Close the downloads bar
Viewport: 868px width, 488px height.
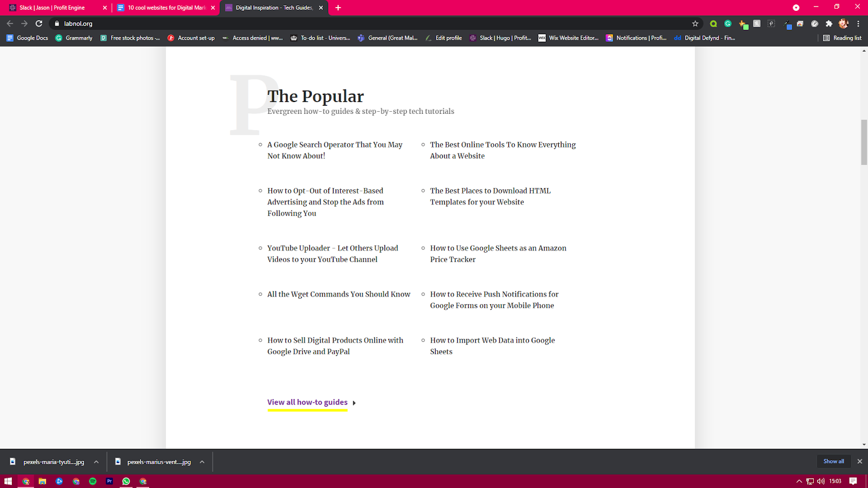(x=859, y=461)
